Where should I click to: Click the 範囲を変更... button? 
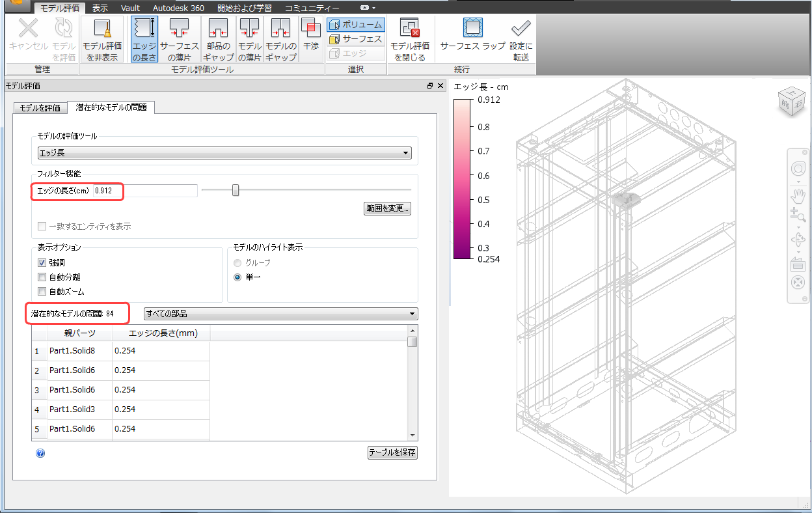point(387,208)
